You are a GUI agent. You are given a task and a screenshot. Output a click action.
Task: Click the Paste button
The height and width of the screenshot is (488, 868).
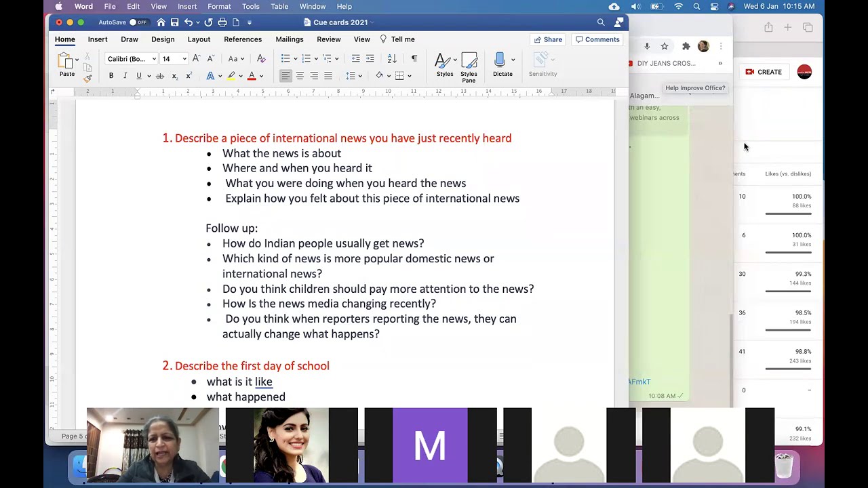(66, 64)
